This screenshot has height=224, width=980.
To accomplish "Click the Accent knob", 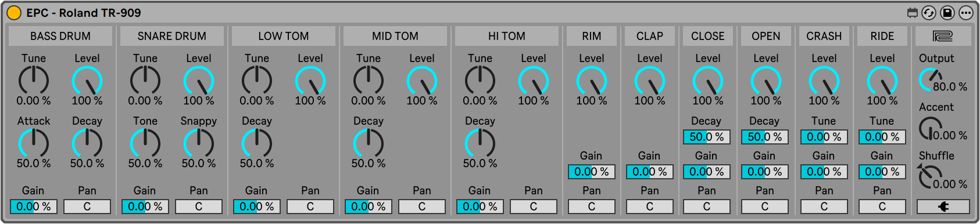I will [x=930, y=128].
